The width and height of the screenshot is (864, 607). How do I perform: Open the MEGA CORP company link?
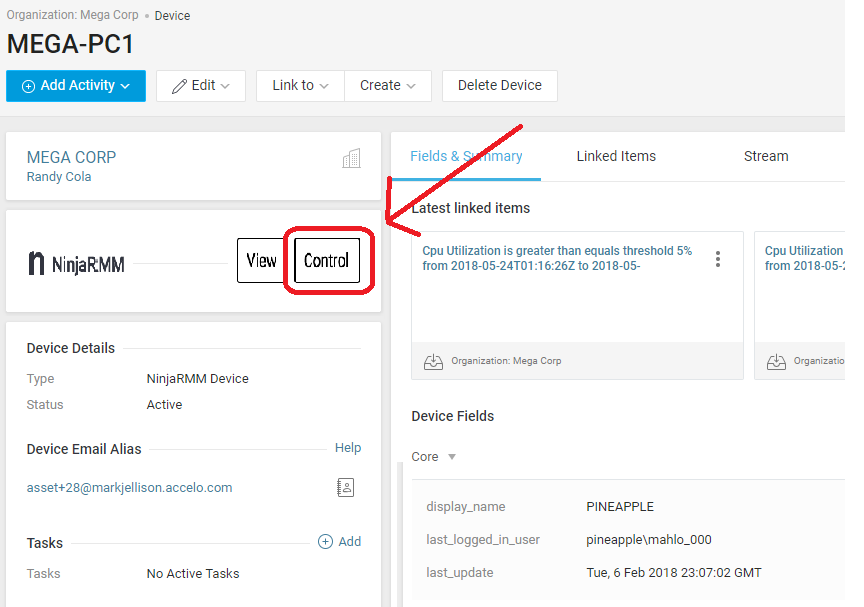click(71, 157)
